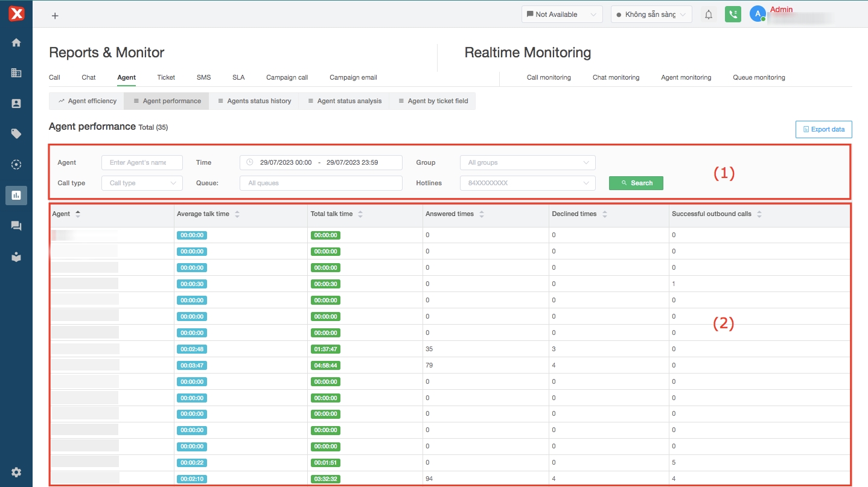Viewport: 868px width, 487px height.
Task: Open the tag icon in sidebar
Action: click(x=16, y=133)
